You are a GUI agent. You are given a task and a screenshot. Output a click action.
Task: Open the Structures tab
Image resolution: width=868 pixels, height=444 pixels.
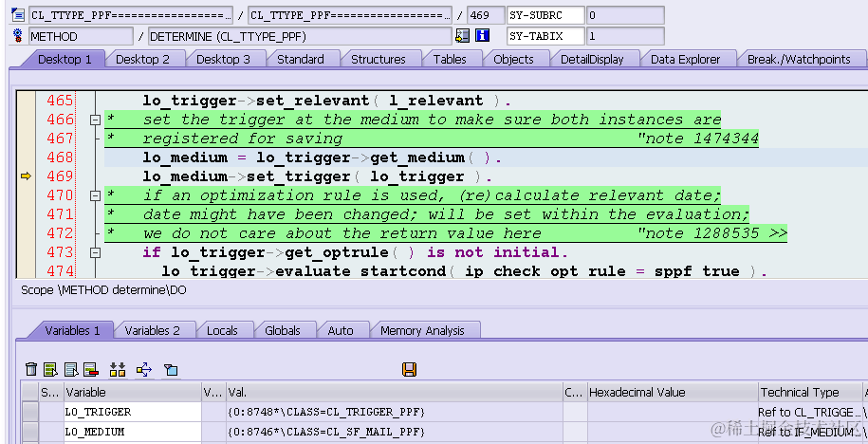coord(379,59)
